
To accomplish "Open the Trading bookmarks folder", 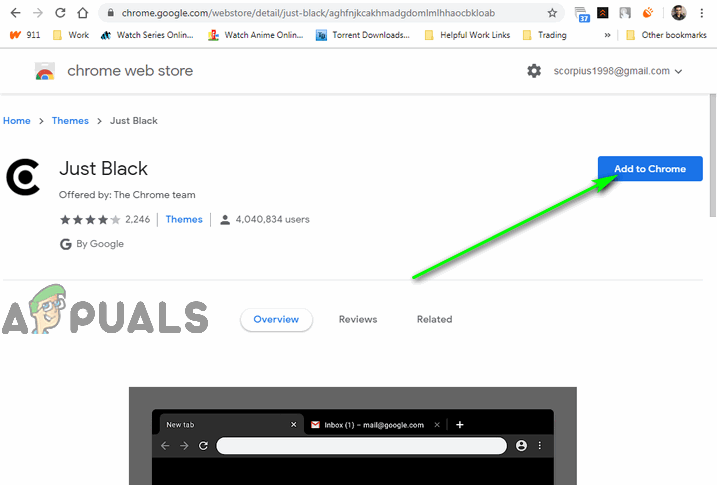I will (x=545, y=35).
